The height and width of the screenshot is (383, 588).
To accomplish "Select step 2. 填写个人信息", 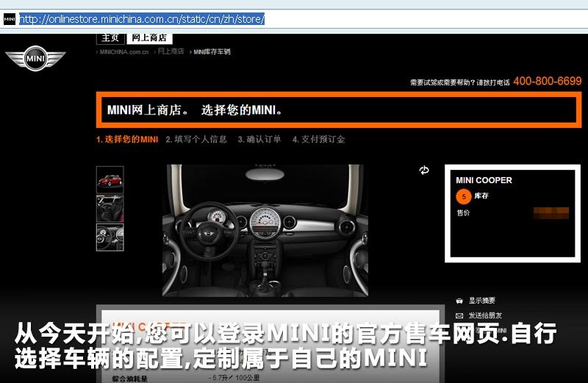I will pos(196,140).
